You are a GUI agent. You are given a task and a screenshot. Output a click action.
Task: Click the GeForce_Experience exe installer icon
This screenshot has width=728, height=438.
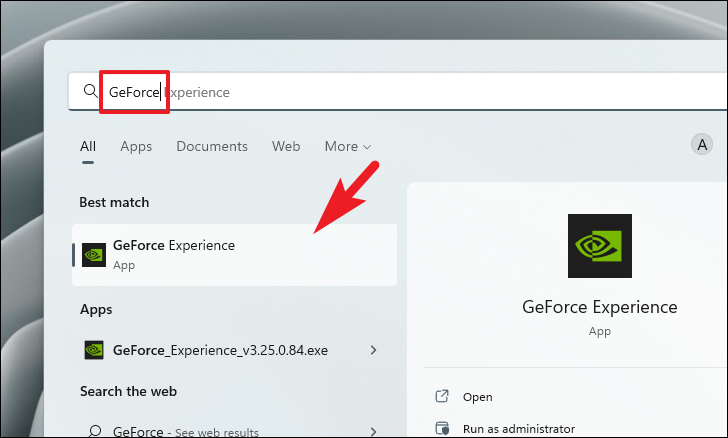tap(94, 350)
